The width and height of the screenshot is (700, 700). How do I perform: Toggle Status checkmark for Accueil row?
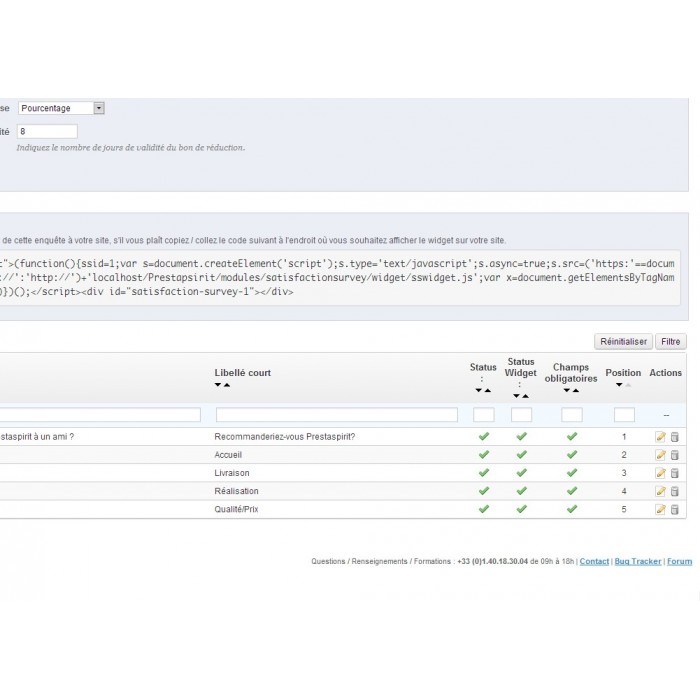[x=483, y=454]
